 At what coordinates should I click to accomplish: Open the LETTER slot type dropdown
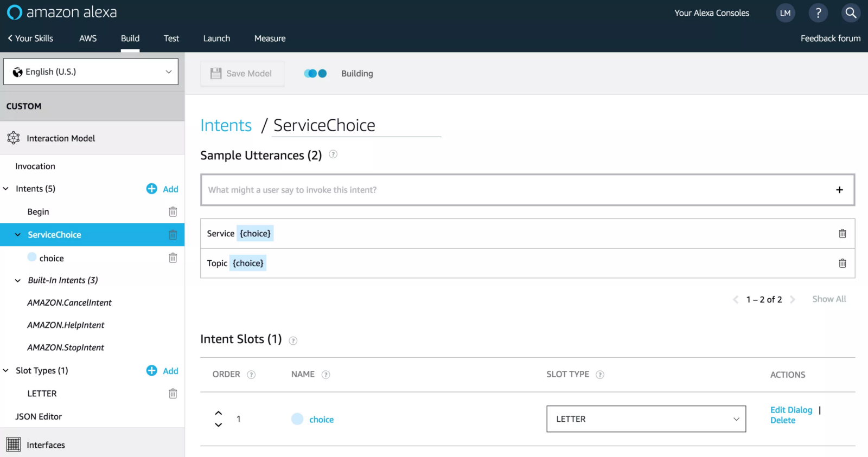click(646, 419)
